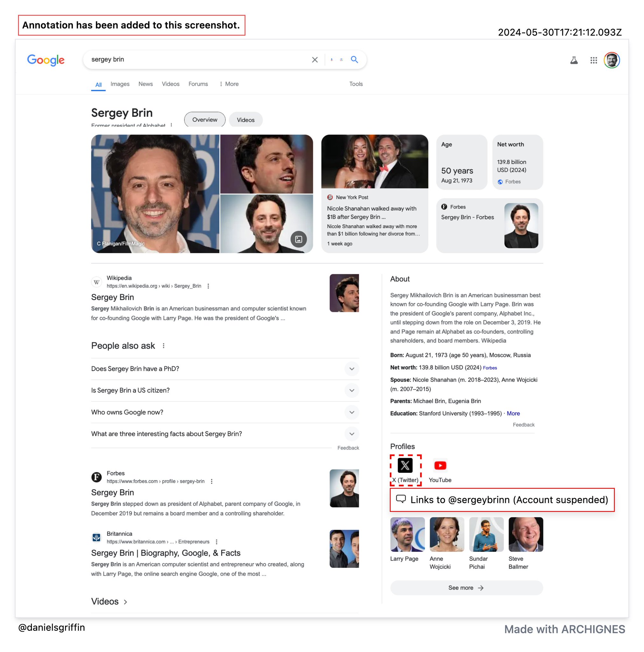
Task: Open the three-dot menu on Wikipedia result
Action: pyautogui.click(x=208, y=286)
